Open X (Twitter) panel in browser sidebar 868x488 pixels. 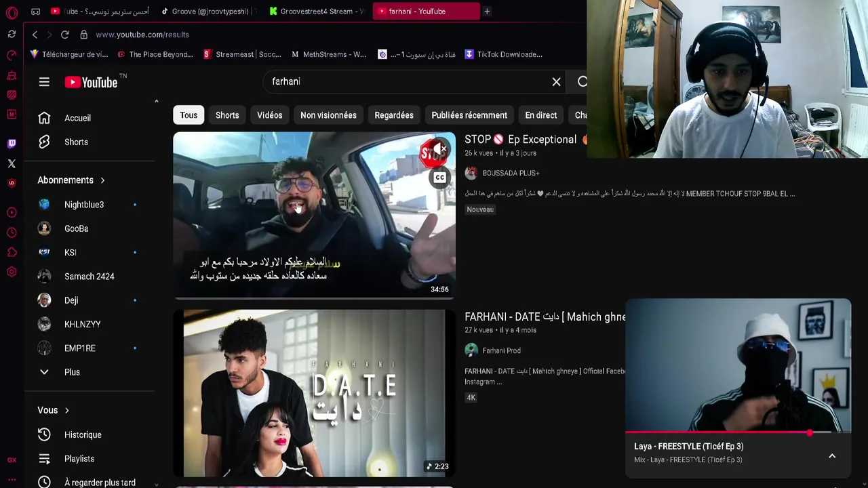coord(12,163)
